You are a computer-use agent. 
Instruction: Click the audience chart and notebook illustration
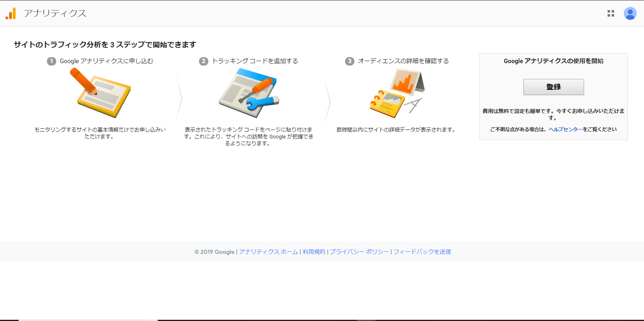click(397, 93)
